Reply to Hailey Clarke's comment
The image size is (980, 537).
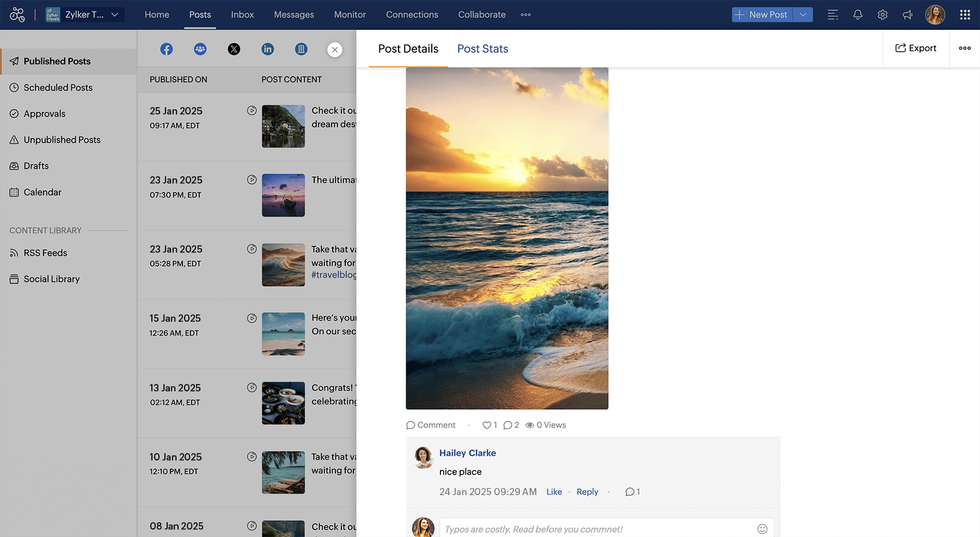point(587,492)
